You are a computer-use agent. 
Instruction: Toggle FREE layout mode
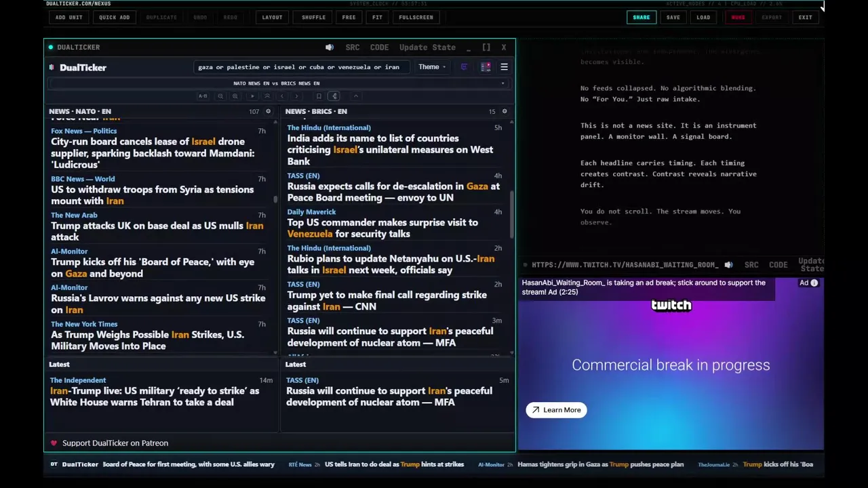pos(349,18)
